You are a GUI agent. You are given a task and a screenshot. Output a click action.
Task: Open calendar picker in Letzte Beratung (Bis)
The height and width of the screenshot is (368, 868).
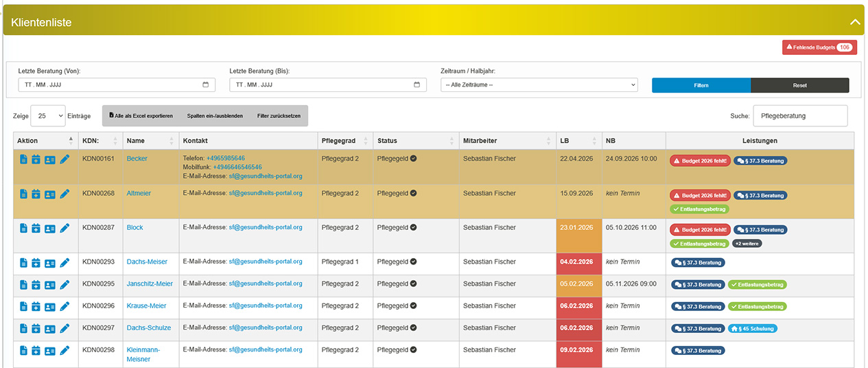coord(417,85)
